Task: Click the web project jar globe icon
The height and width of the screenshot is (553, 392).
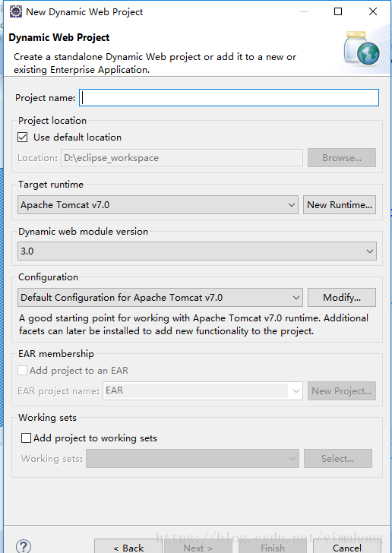Action: pyautogui.click(x=362, y=49)
